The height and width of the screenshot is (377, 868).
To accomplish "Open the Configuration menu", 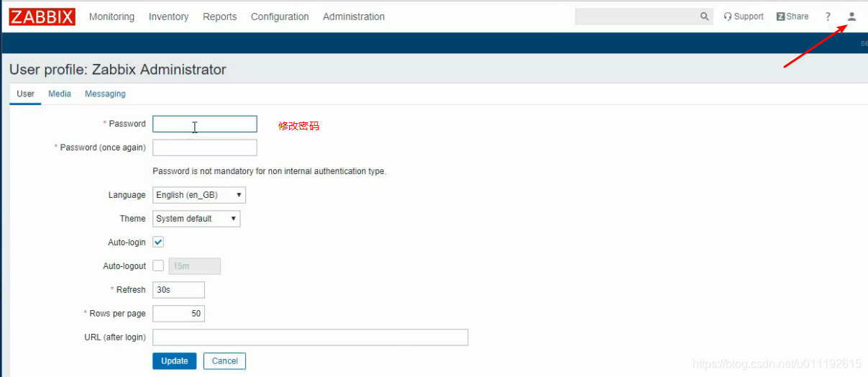I will pyautogui.click(x=280, y=17).
